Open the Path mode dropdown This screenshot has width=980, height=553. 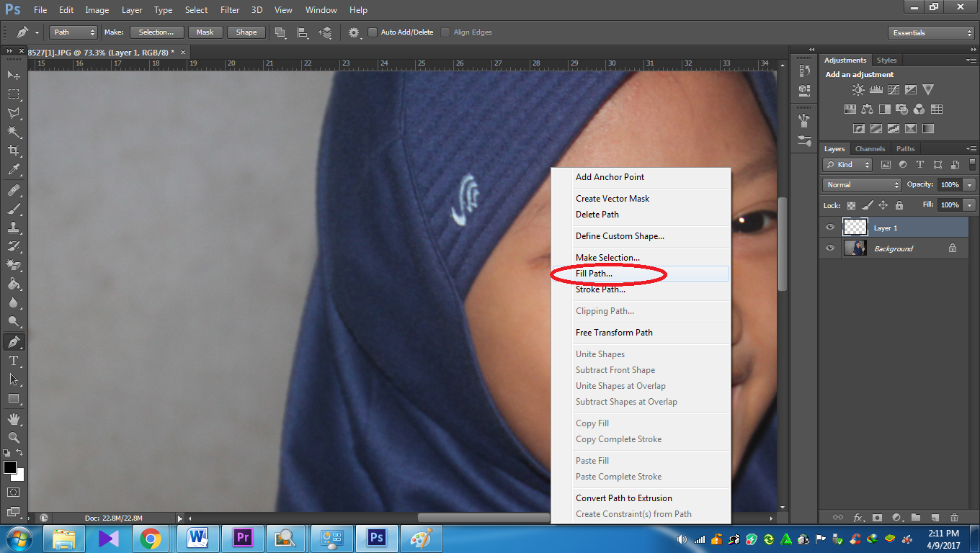[72, 32]
